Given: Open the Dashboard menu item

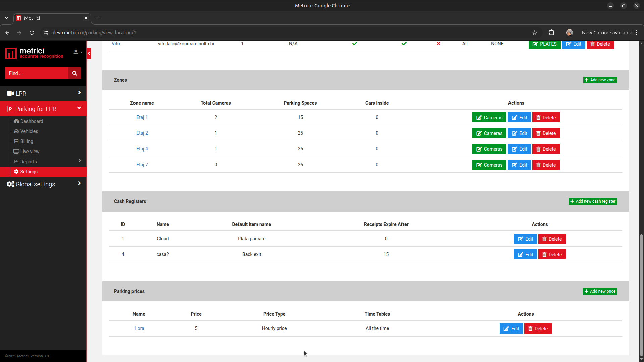Looking at the screenshot, I should [x=32, y=121].
